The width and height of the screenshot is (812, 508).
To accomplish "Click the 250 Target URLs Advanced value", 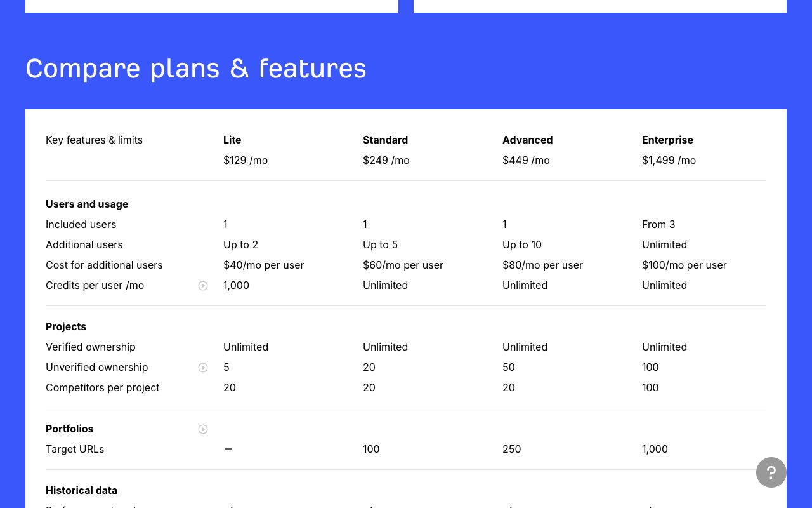I will (511, 449).
